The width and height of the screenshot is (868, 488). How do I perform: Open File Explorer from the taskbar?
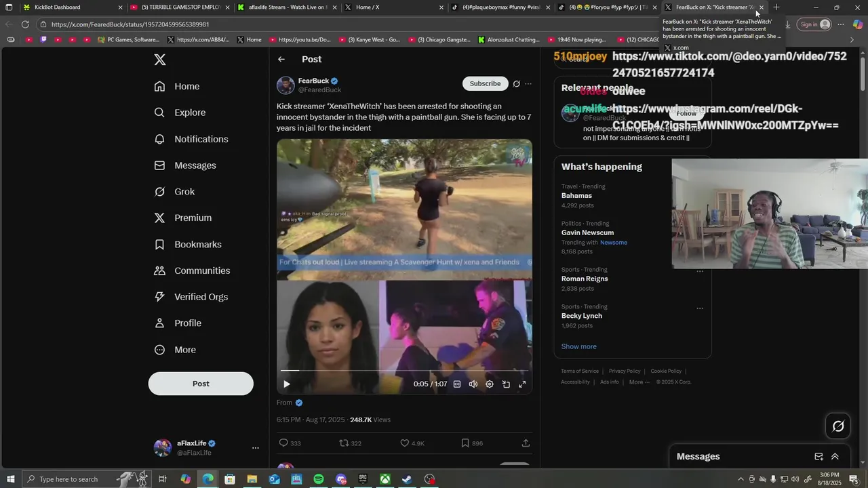[252, 479]
